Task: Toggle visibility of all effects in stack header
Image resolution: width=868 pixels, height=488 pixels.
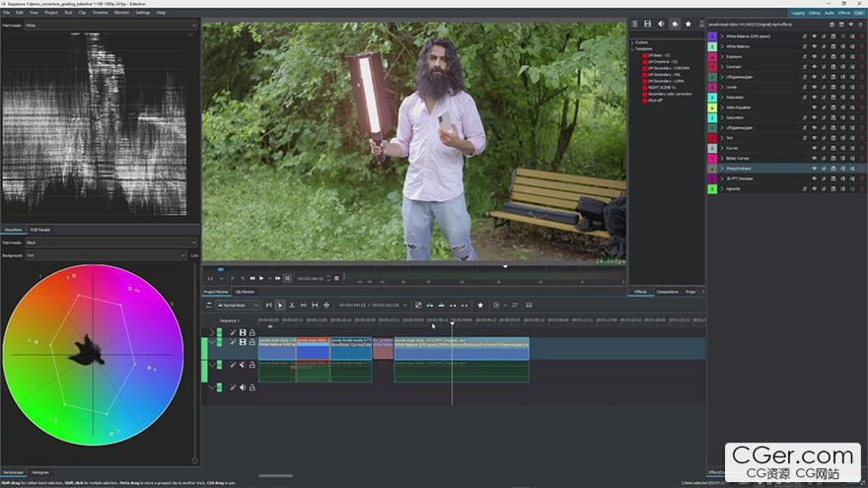Action: [851, 25]
